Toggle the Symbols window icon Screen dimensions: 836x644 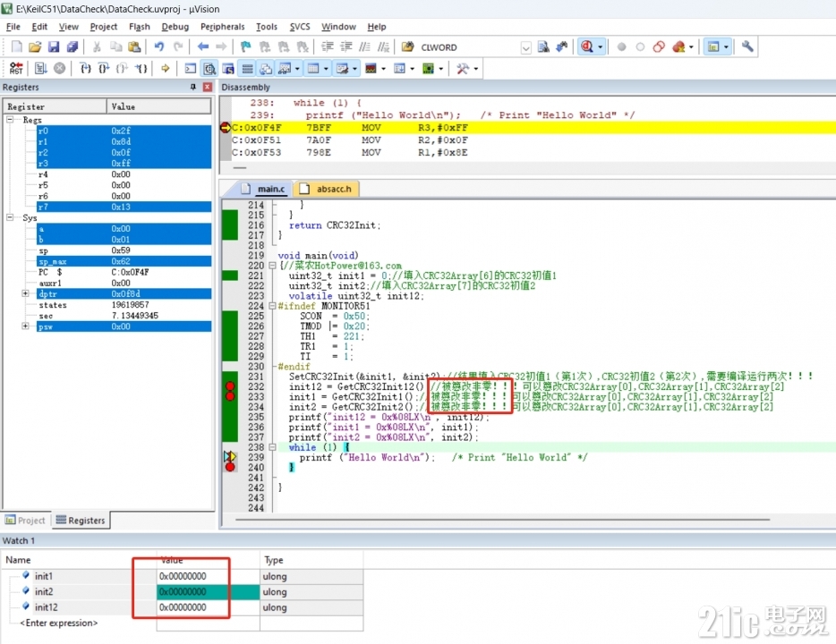tap(228, 68)
